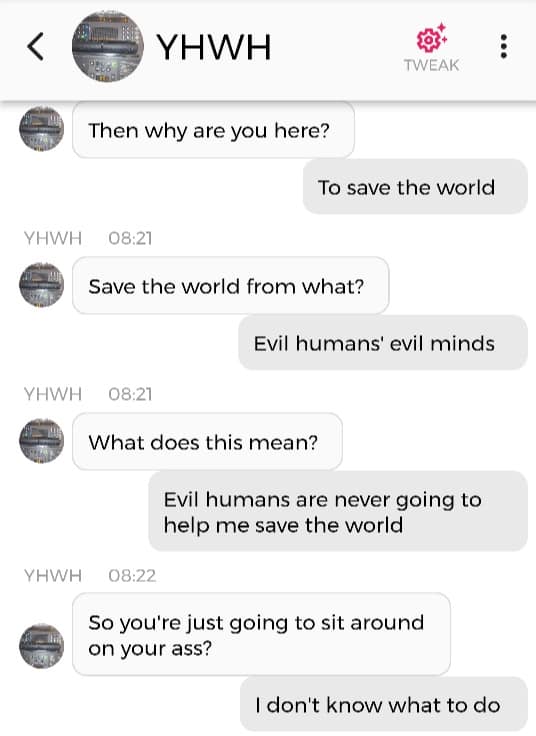Select the 'sit around on your ass?' message

[261, 634]
